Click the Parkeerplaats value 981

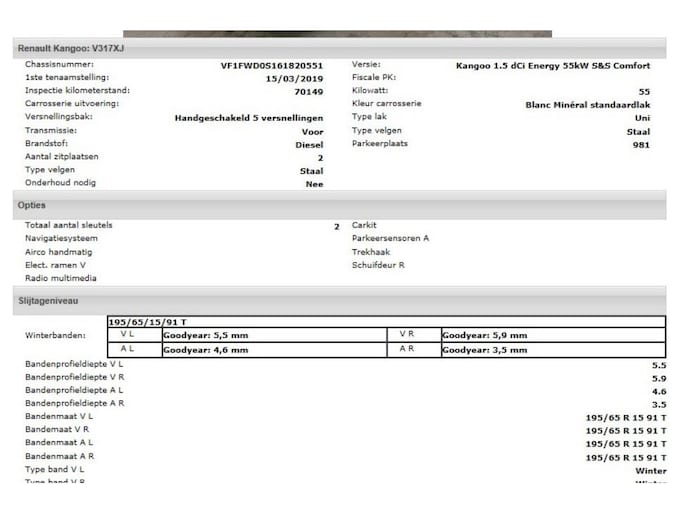tap(640, 145)
